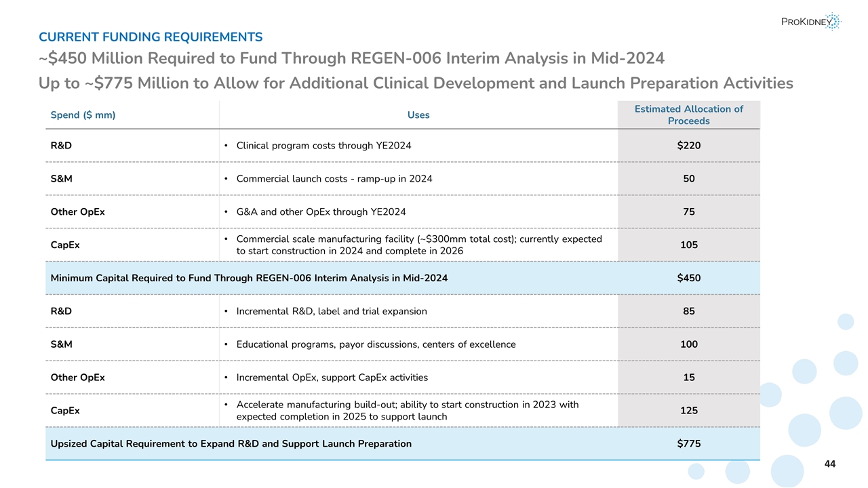Select the 'Uses' column header
This screenshot has width=868, height=488.
tap(418, 115)
